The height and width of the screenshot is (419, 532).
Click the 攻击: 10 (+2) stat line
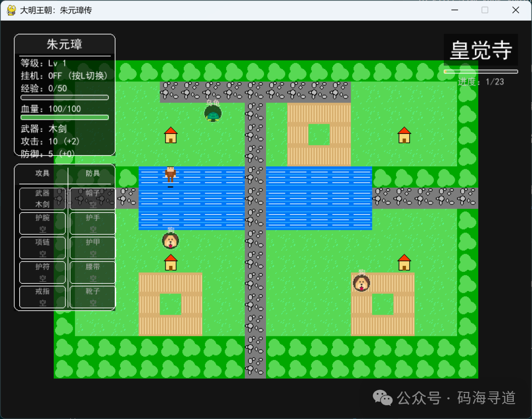(50, 141)
